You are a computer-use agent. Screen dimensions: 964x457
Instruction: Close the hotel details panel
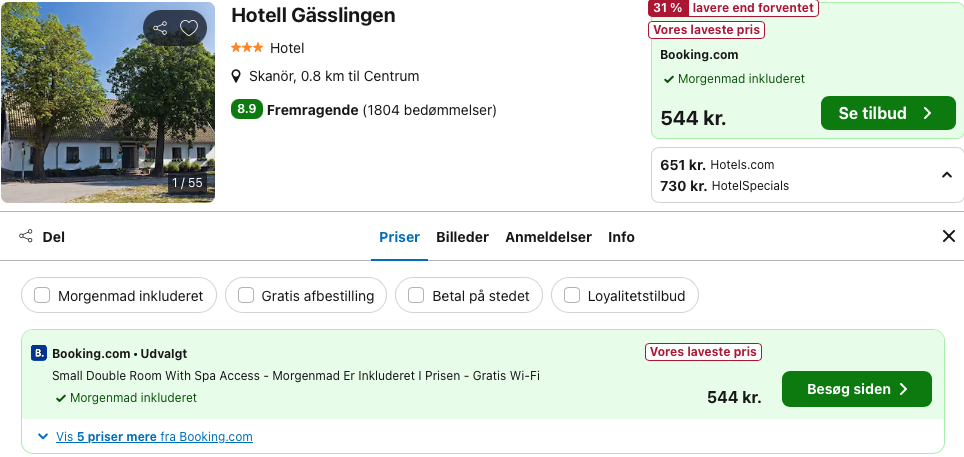coord(949,236)
